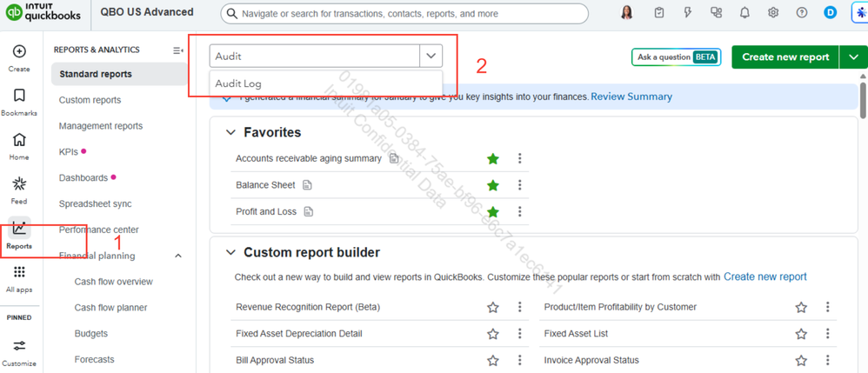Open Customize pinned settings
This screenshot has width=868, height=373.
[19, 352]
